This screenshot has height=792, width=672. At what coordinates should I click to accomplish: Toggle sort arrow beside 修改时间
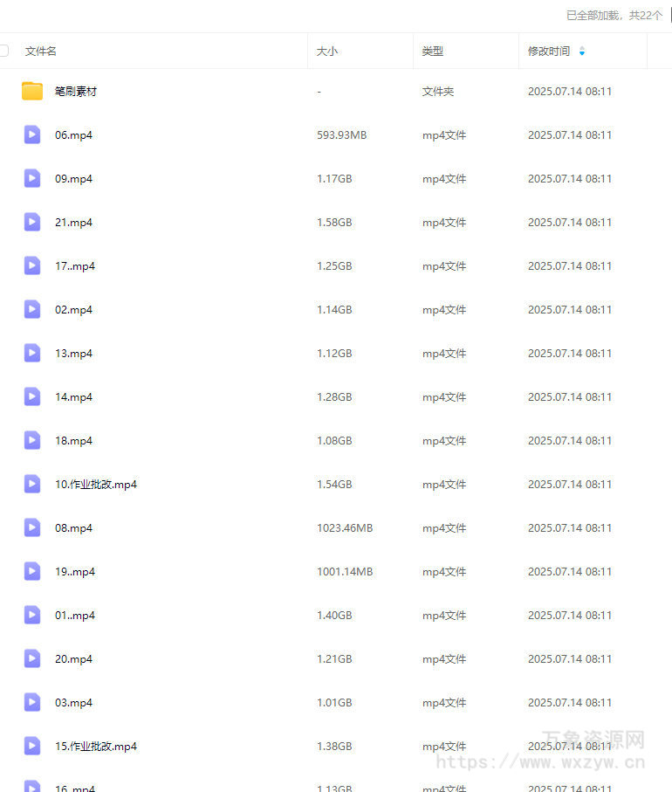click(582, 52)
